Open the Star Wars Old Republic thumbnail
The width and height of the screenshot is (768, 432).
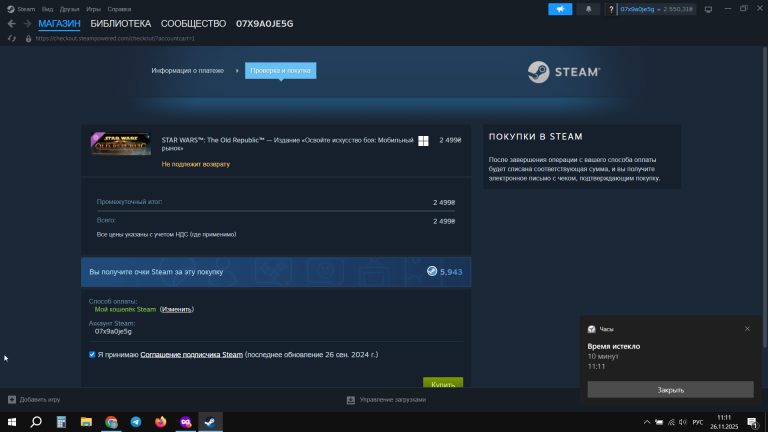coord(120,144)
